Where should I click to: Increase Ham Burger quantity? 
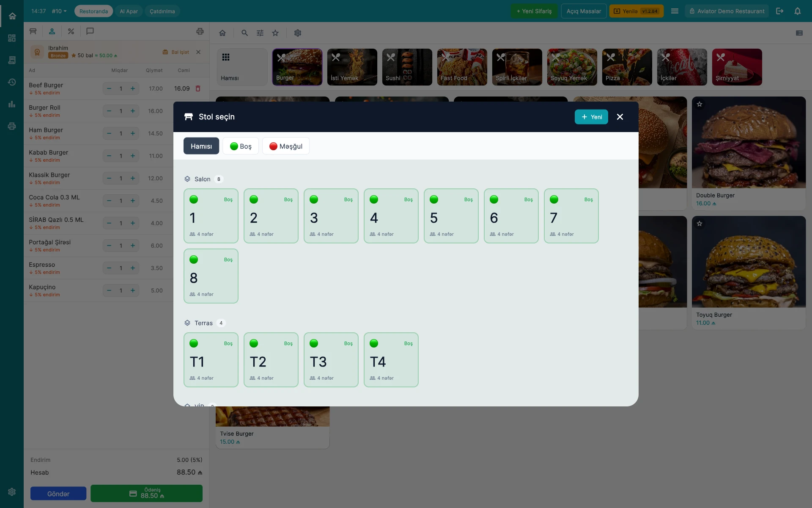(x=133, y=133)
